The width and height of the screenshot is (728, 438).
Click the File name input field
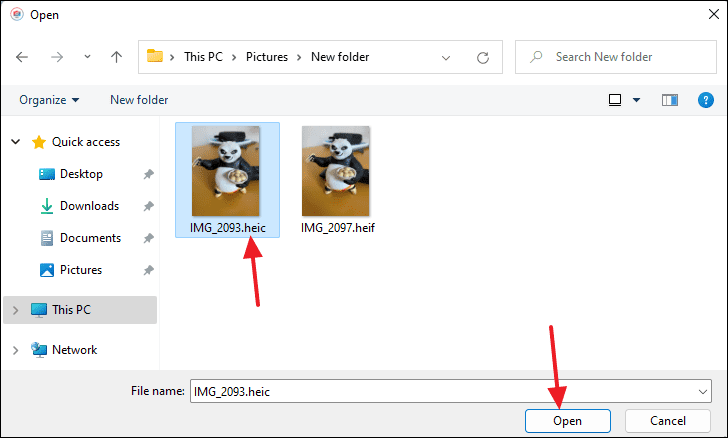tap(450, 391)
